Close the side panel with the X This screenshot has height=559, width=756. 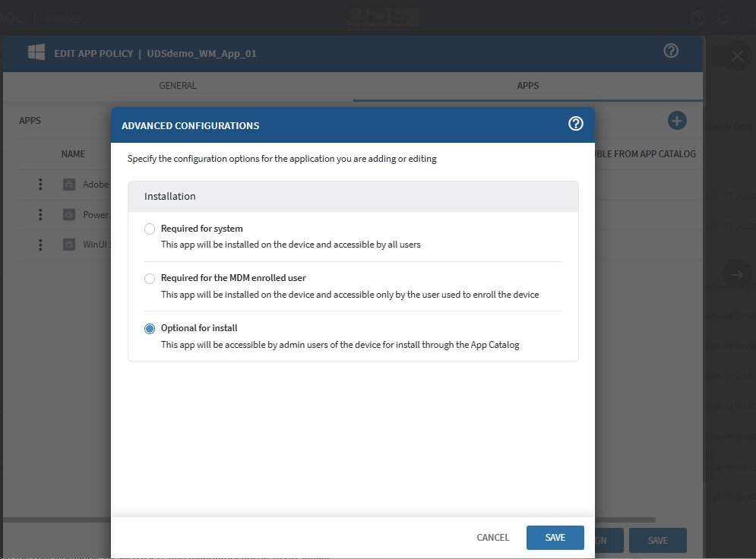(736, 56)
